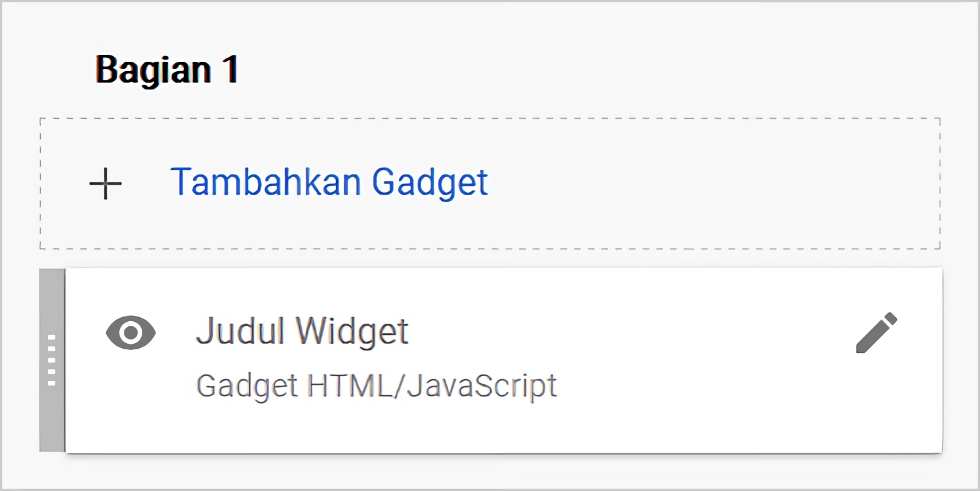Viewport: 980px width, 491px height.
Task: Toggle visibility of Judul Widget with the eye icon
Action: 131,333
